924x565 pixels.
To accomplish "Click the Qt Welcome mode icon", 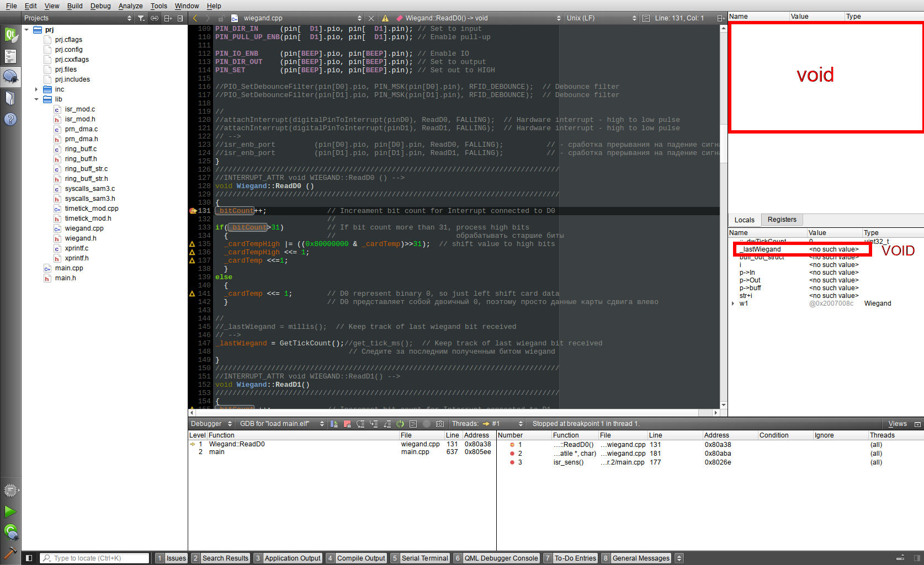I will [10, 35].
